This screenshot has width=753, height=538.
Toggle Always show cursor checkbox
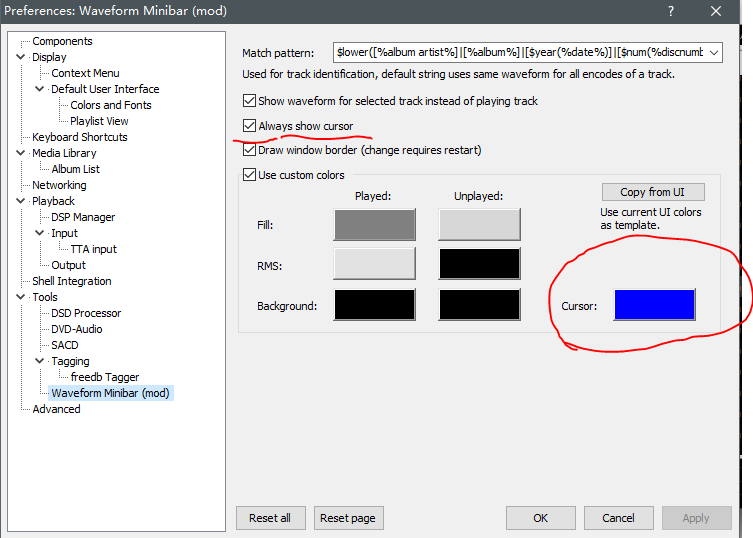coord(249,126)
